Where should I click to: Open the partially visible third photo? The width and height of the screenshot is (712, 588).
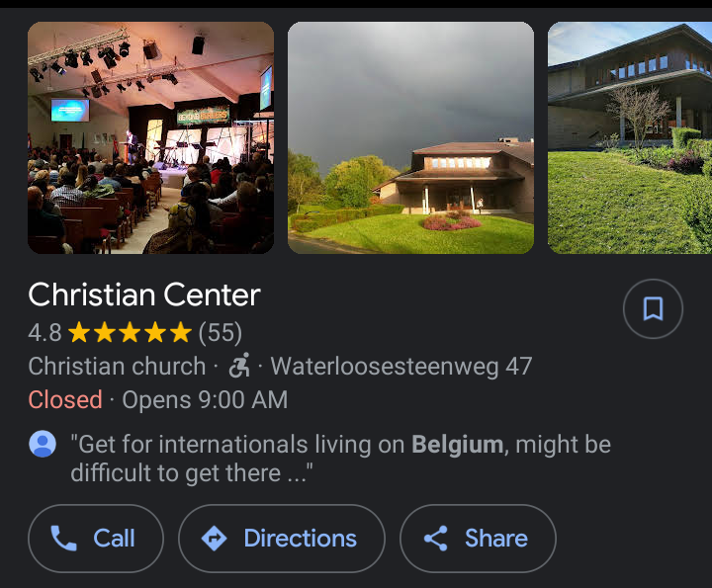(x=630, y=137)
